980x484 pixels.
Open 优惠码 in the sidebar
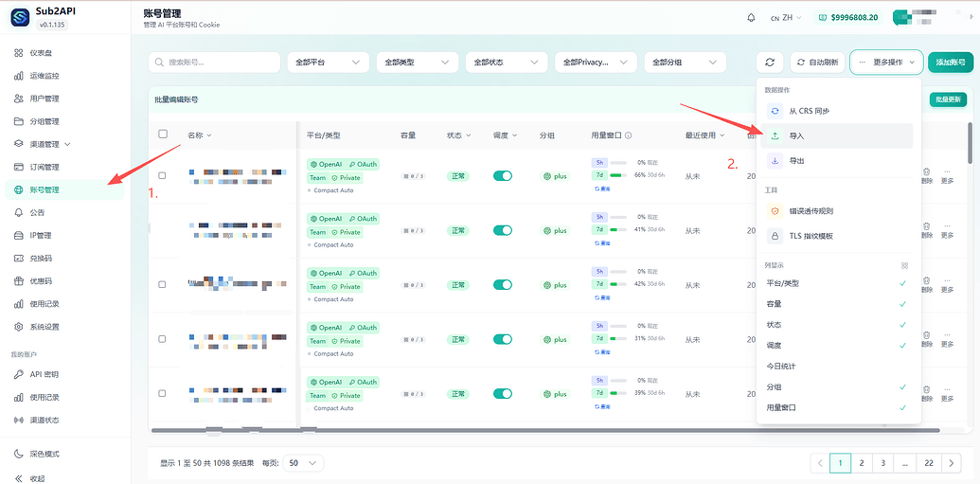point(65,281)
